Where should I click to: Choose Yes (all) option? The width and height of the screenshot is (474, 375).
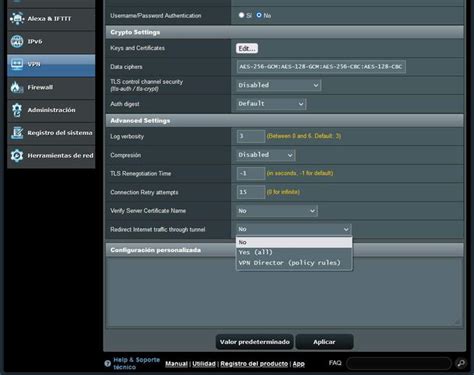coord(294,252)
